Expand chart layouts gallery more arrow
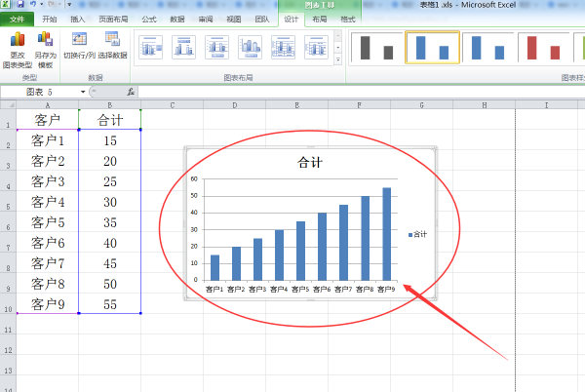585x392 pixels. (338, 59)
